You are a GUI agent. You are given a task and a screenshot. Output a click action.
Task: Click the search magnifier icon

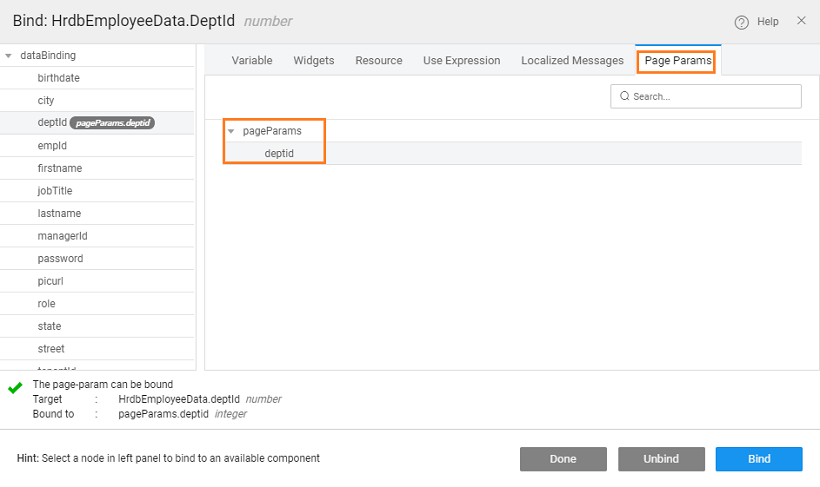pyautogui.click(x=625, y=96)
